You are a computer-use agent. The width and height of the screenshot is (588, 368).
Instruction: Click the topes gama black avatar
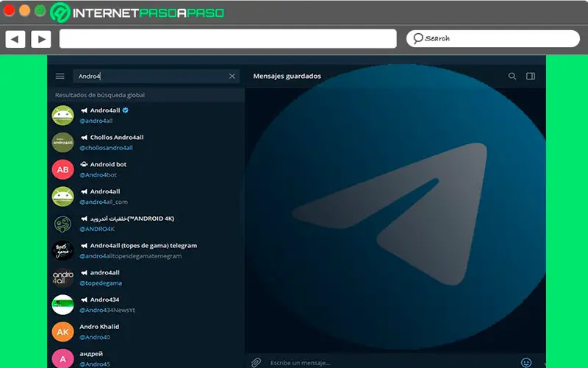click(62, 250)
